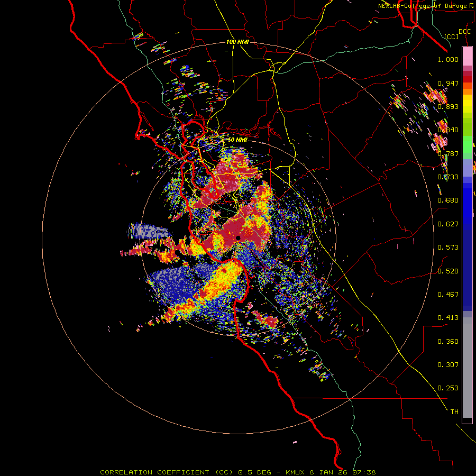Click the 0.787 scale value
Viewport: 476px width, 476px height.
(448, 153)
